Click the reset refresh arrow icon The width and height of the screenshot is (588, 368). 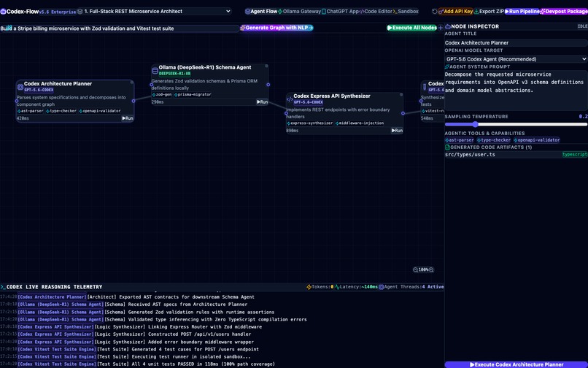pyautogui.click(x=435, y=12)
